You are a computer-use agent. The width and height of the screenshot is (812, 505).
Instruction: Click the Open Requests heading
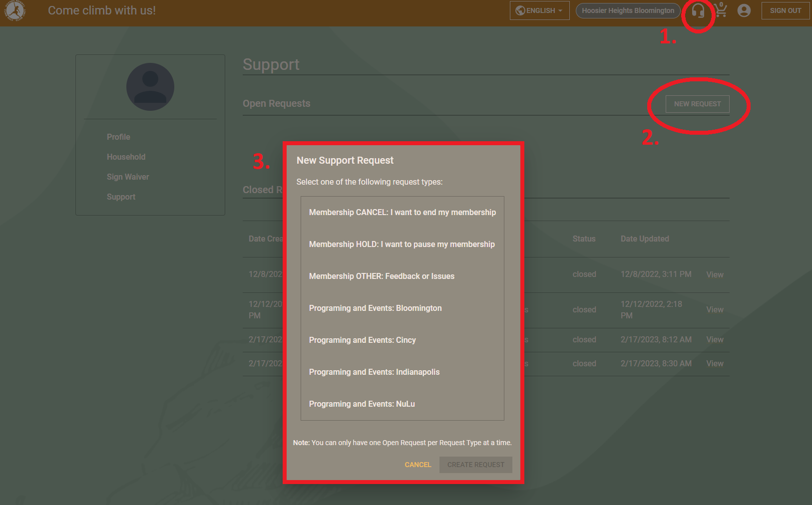pos(276,103)
